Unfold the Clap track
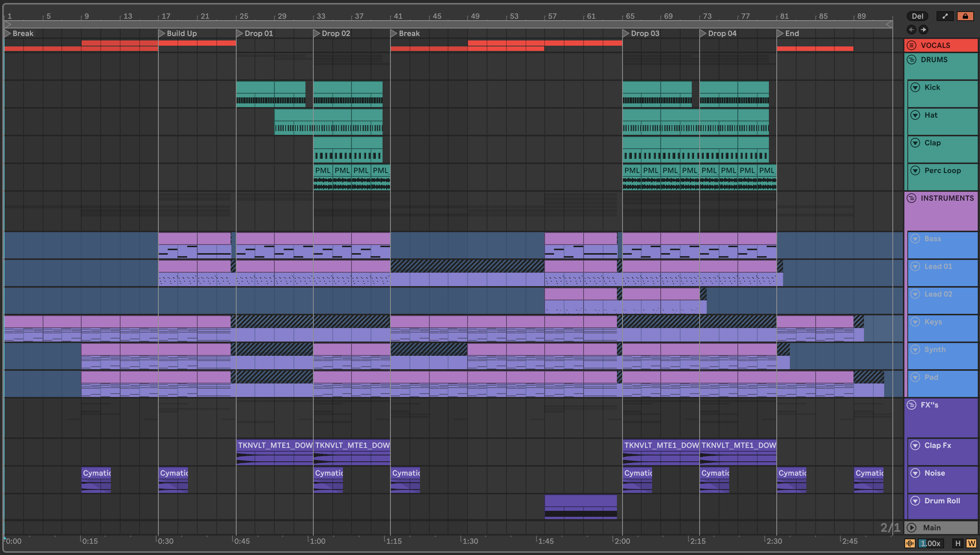 pyautogui.click(x=915, y=143)
